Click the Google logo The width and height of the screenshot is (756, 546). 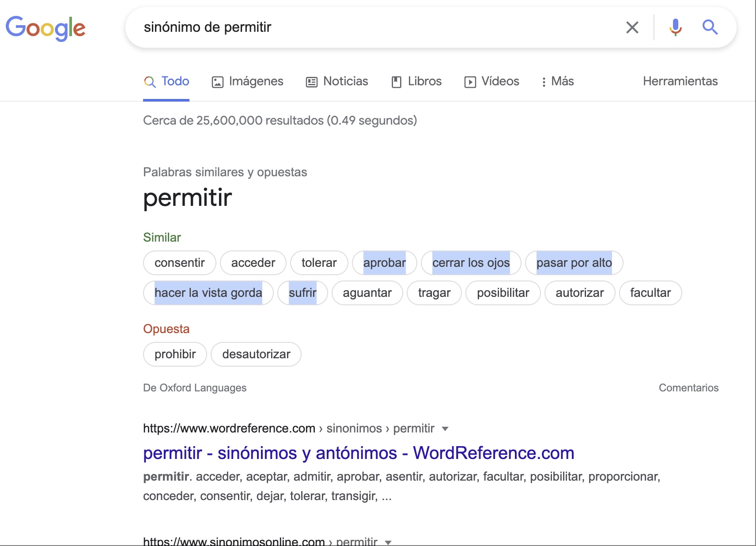point(45,28)
